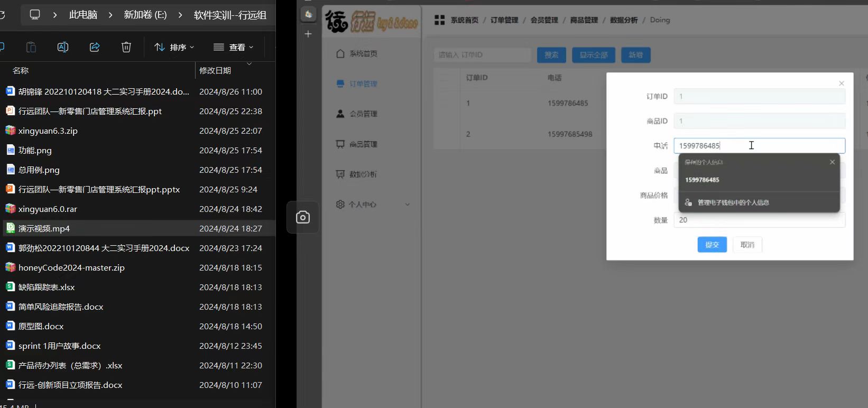Click the 电话 phone input field
The image size is (868, 408).
click(759, 146)
